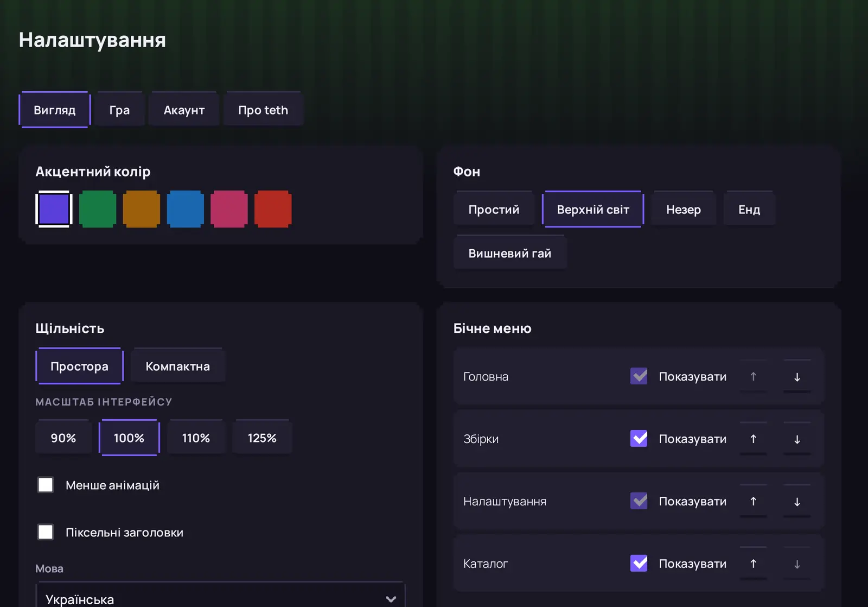Move Налаштування row down with arrow
This screenshot has width=868, height=607.
(797, 501)
